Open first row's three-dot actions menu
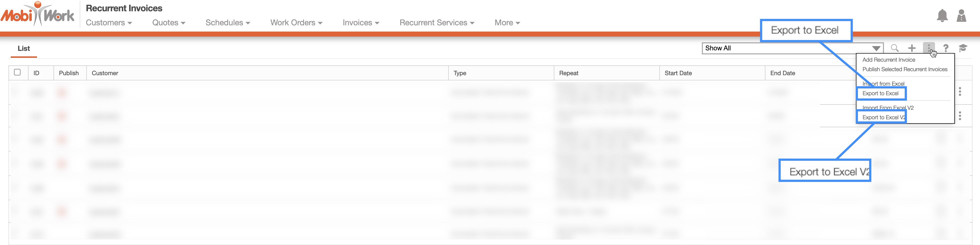This screenshot has width=980, height=245. pos(959,91)
